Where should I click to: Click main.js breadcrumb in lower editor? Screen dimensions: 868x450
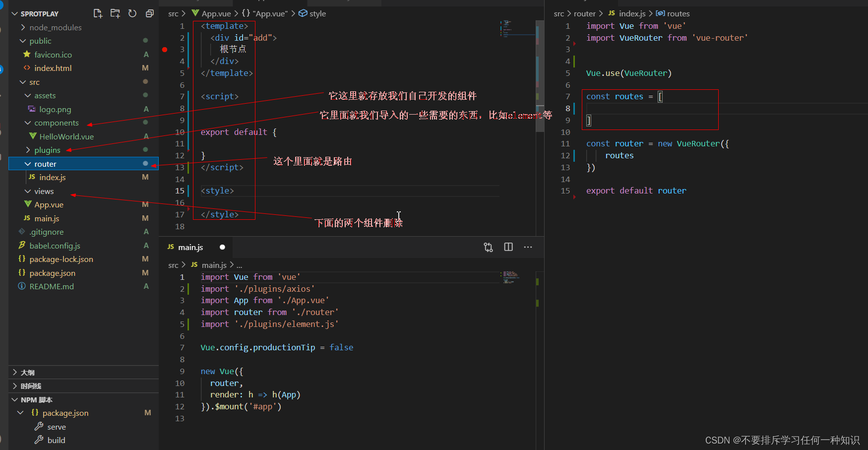coord(214,265)
